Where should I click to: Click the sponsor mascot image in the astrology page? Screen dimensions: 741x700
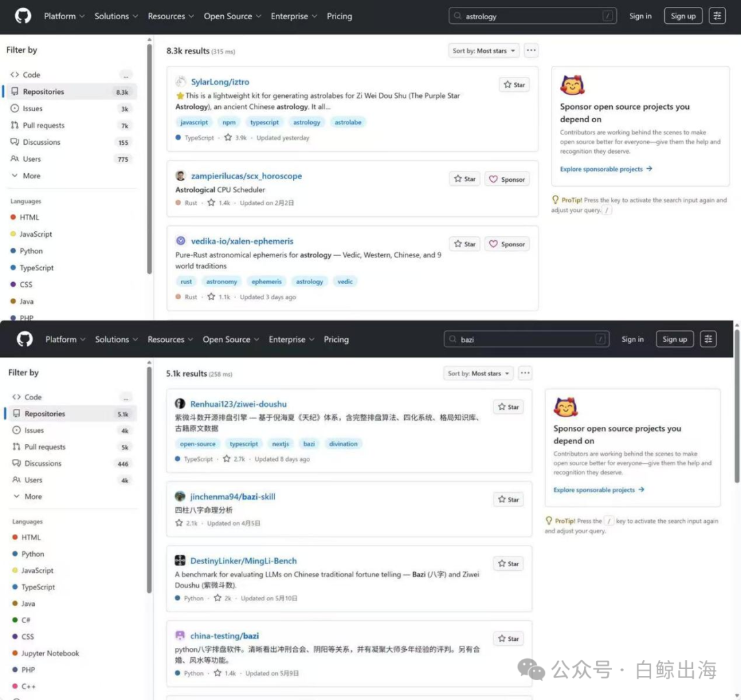pyautogui.click(x=572, y=85)
